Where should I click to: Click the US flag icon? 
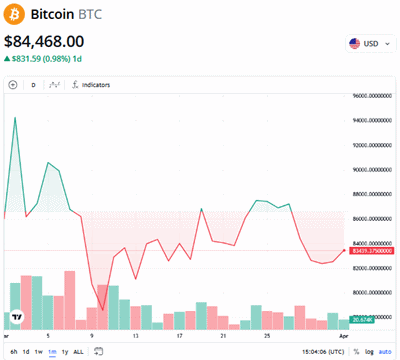[354, 44]
